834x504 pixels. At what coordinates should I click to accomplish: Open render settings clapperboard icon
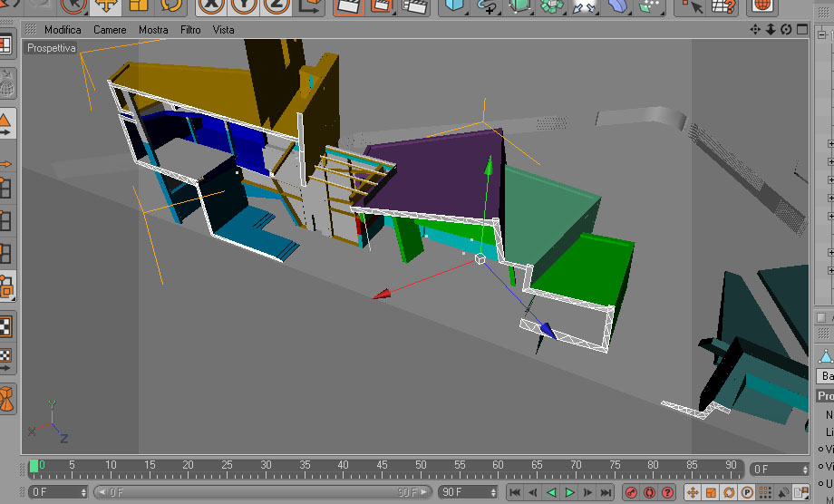[x=415, y=6]
